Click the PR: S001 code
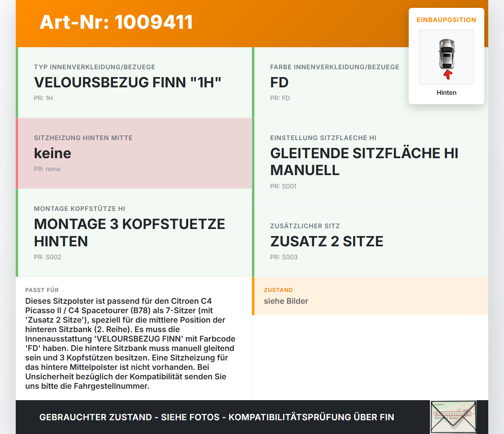Screen dimensions: 504x434 (x=283, y=186)
